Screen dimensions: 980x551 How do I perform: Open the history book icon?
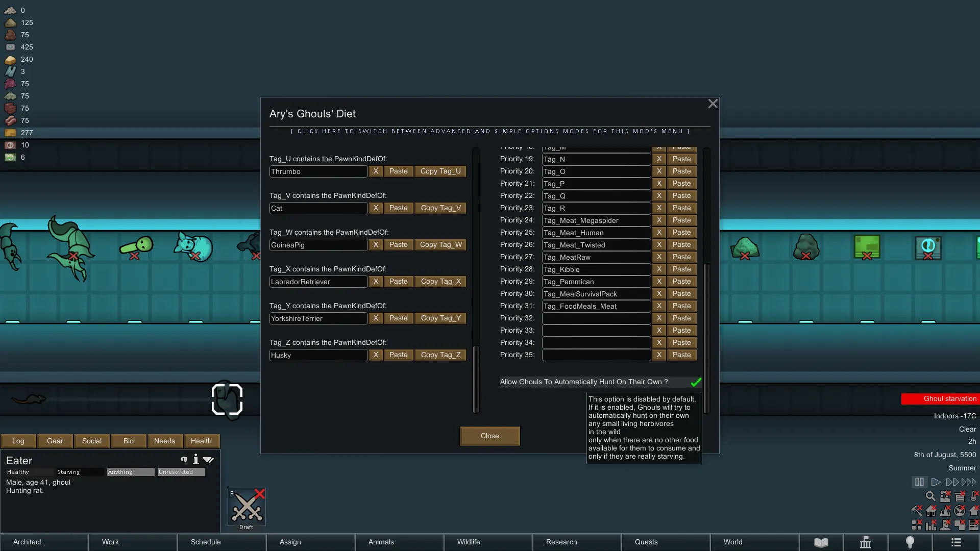[821, 542]
